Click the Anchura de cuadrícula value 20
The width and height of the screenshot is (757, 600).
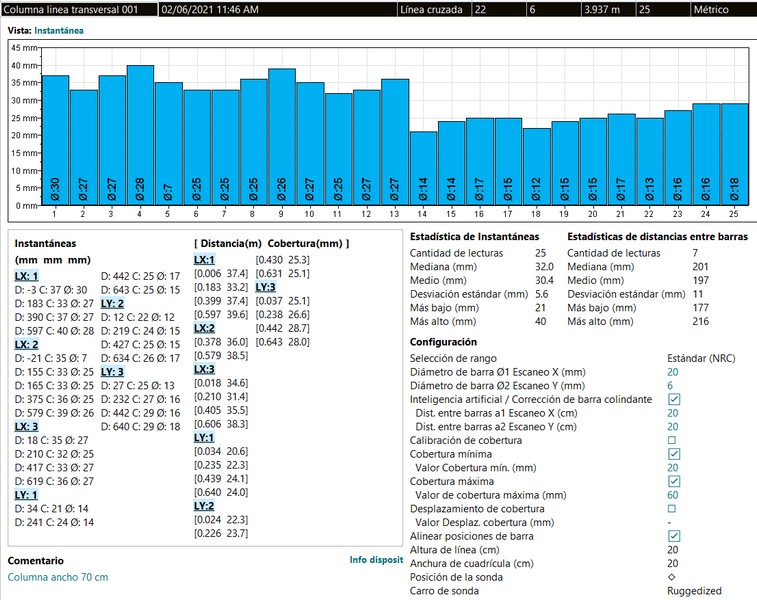[673, 563]
